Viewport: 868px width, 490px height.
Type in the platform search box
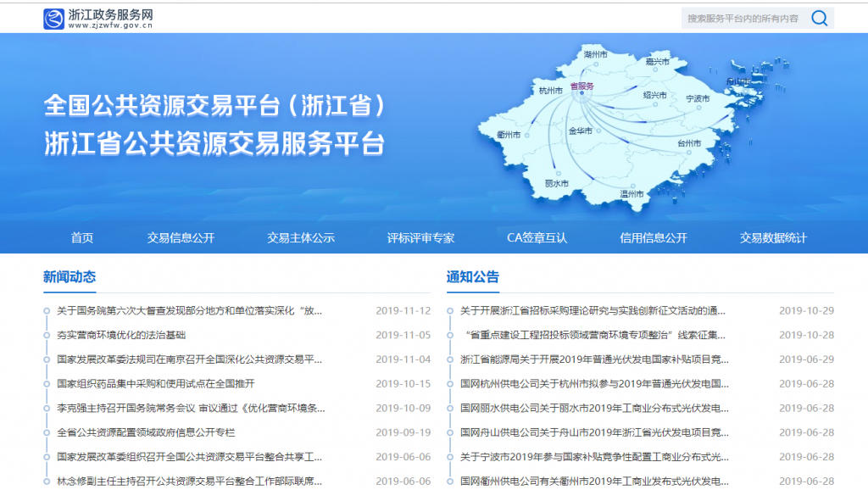coord(743,18)
